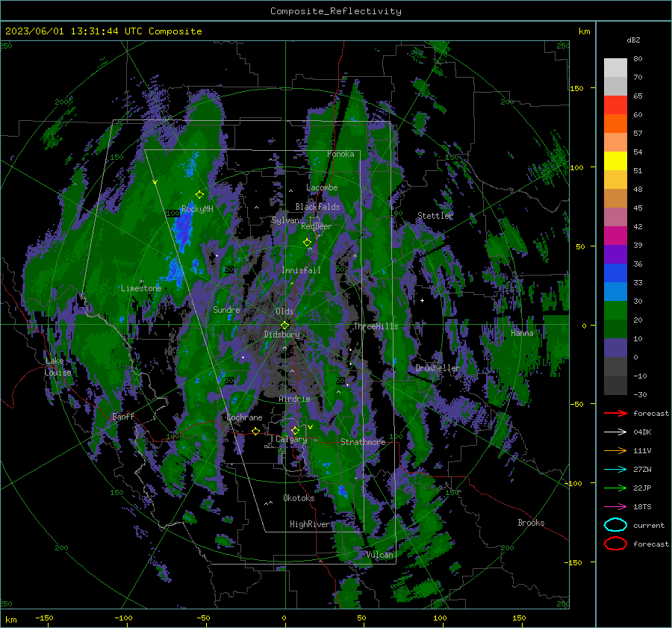The height and width of the screenshot is (628, 672).
Task: Click the Banff label on map
Action: click(123, 416)
